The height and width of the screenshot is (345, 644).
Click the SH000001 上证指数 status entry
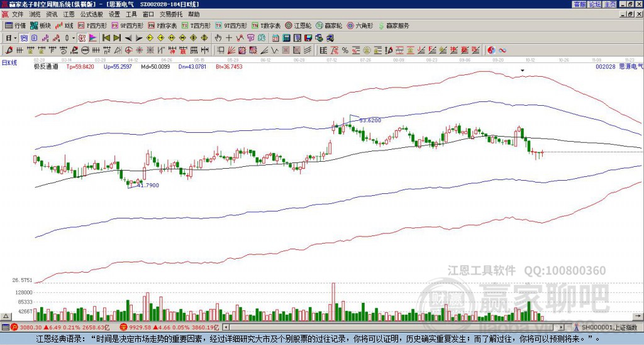point(606,327)
